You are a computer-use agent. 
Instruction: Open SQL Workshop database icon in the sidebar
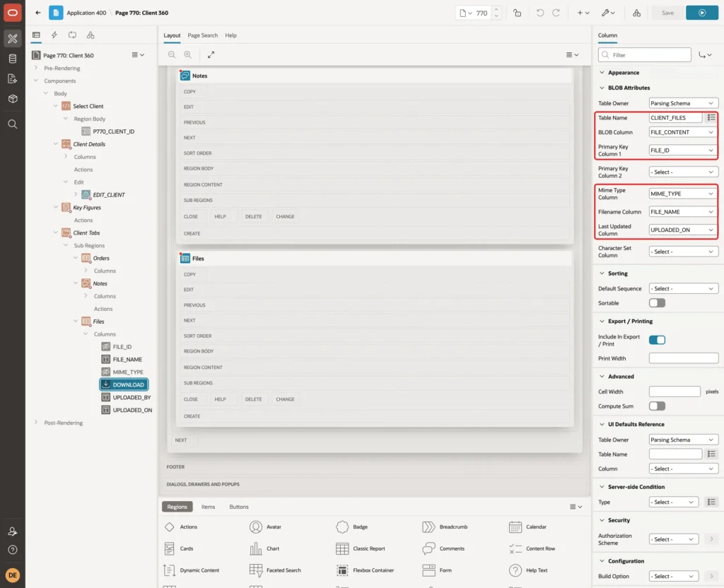coord(13,59)
